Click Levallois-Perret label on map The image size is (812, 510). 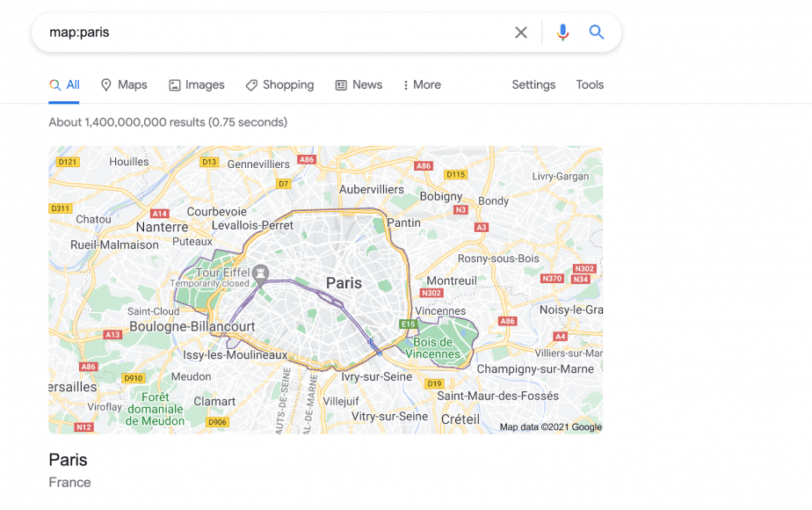click(x=252, y=225)
